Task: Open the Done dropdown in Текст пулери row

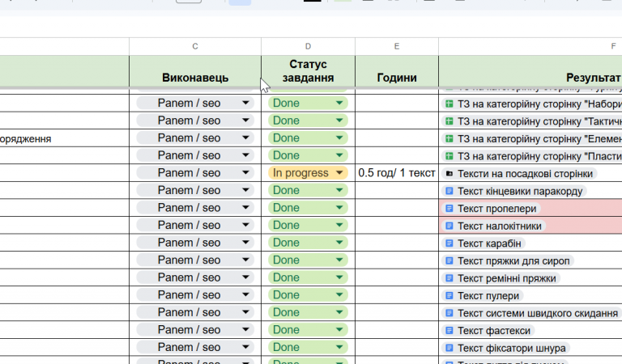Action: coord(308,294)
